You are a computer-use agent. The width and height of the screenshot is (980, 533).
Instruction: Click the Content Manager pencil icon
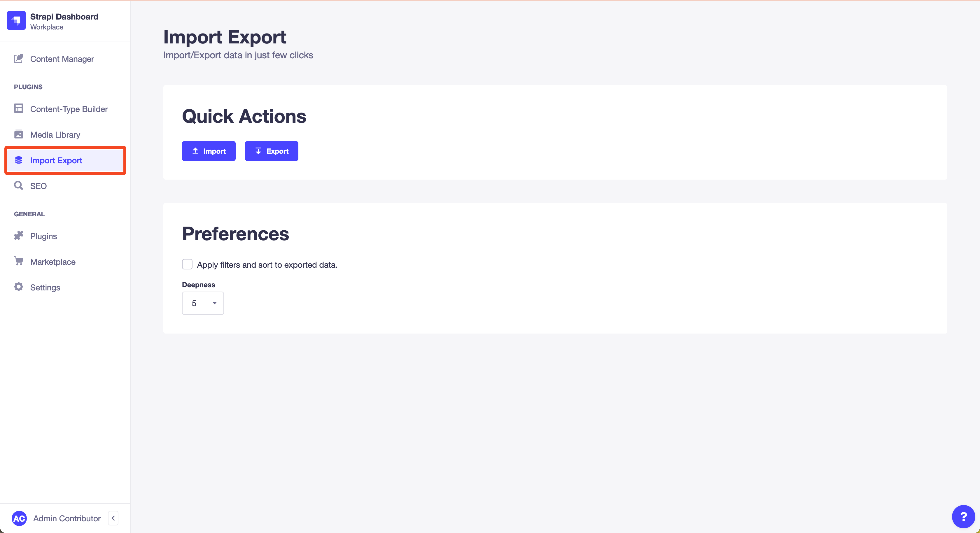pyautogui.click(x=19, y=59)
